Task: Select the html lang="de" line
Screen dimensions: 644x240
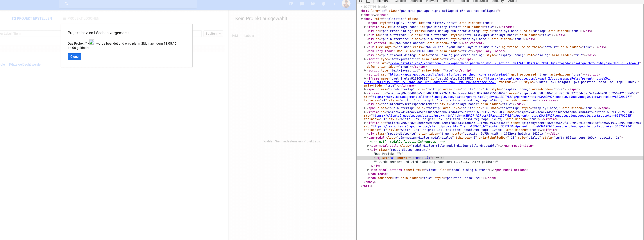Action: click(430, 11)
